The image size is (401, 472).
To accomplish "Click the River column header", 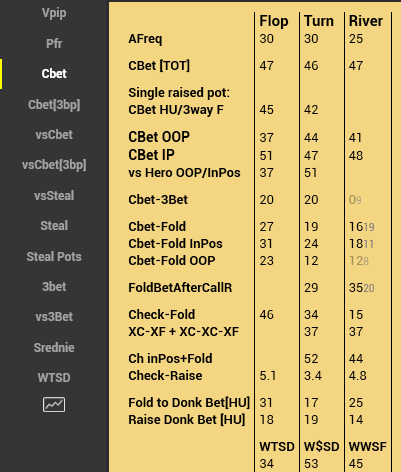I will (x=366, y=21).
